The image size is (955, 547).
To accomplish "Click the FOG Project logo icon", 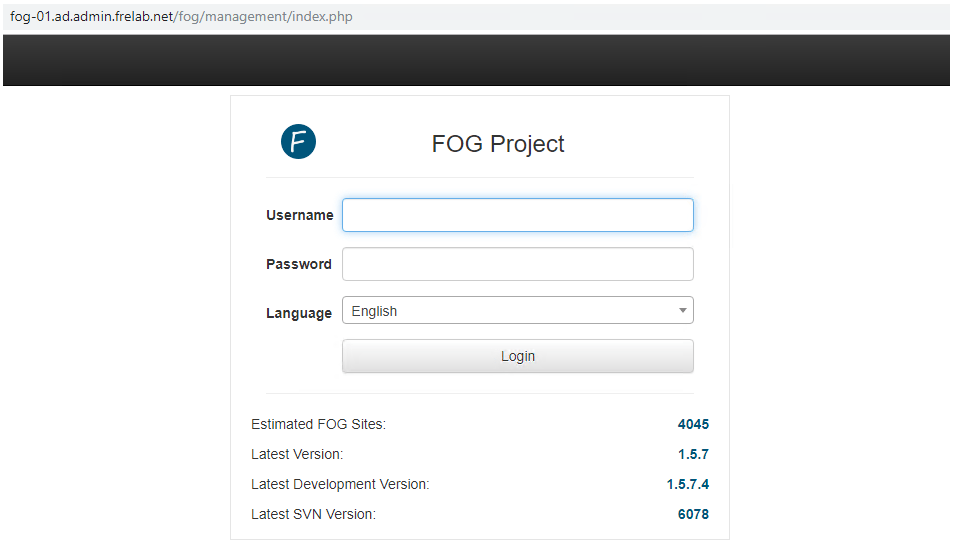I will (298, 142).
